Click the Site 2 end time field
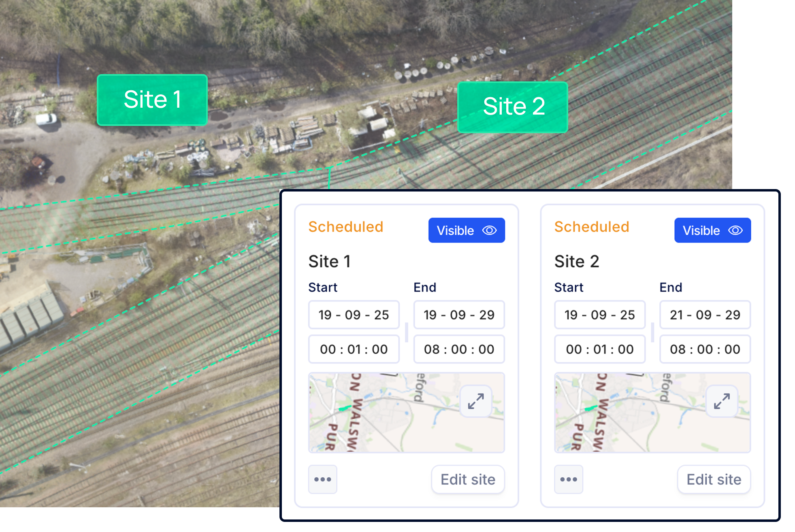This screenshot has height=532, width=795. (705, 349)
